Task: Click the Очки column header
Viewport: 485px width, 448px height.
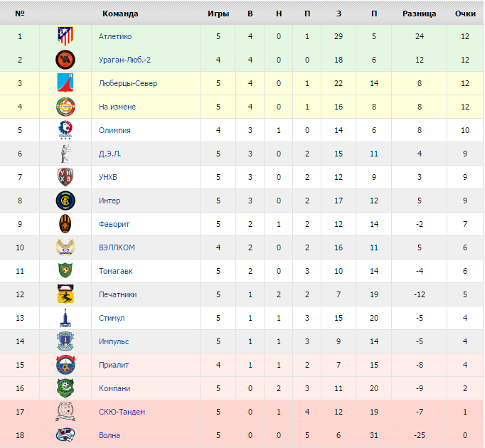Action: click(x=465, y=14)
